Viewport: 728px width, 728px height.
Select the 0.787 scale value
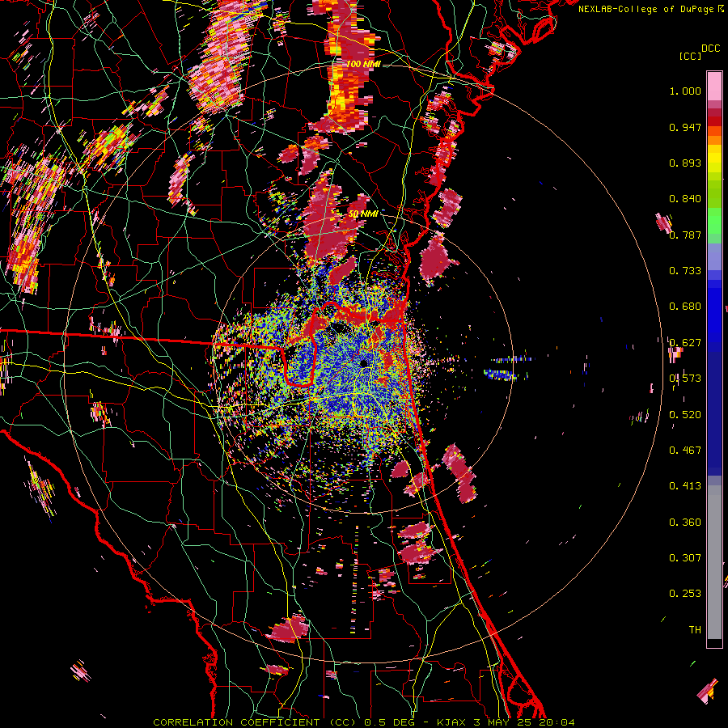pos(685,235)
